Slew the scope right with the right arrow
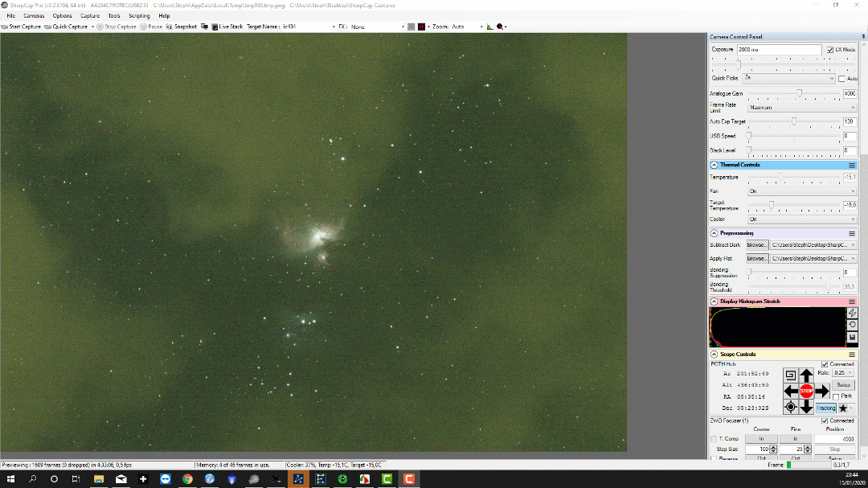 (822, 391)
